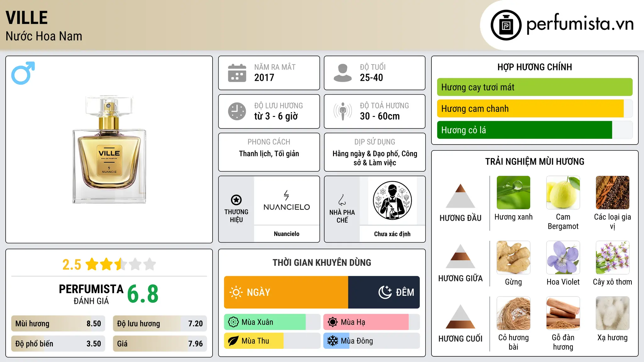
Task: Click the VILLE title heading
Action: tap(27, 18)
